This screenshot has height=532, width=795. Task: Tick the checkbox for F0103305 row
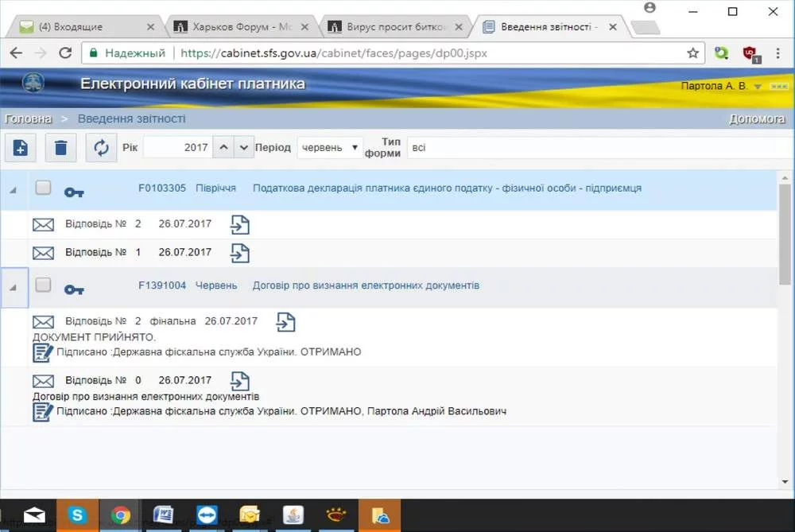[x=43, y=188]
